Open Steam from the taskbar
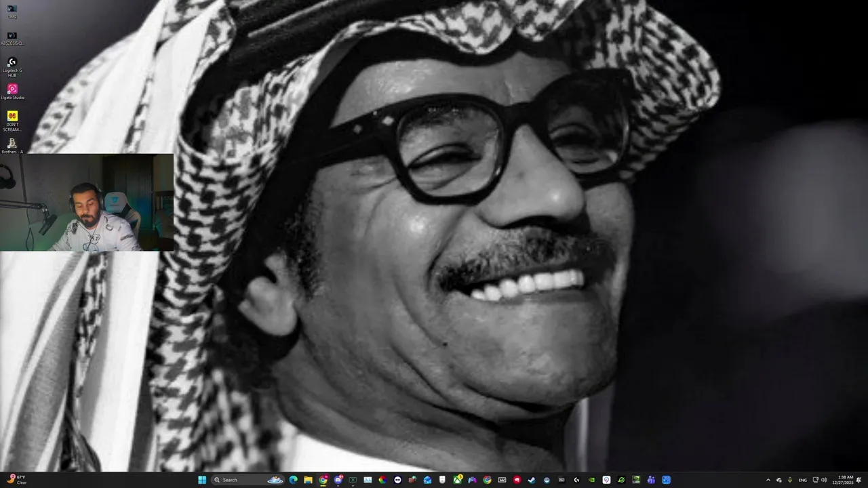868x488 pixels. (531, 480)
